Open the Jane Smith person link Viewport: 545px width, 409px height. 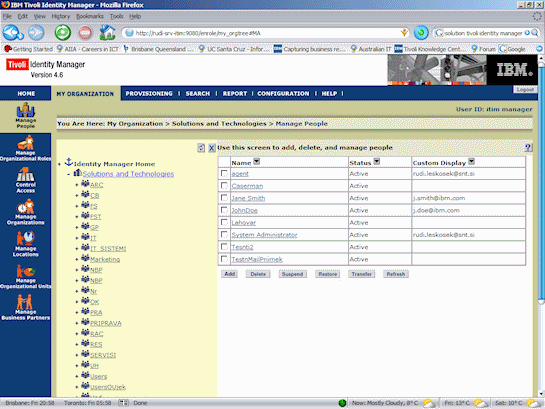(x=248, y=198)
